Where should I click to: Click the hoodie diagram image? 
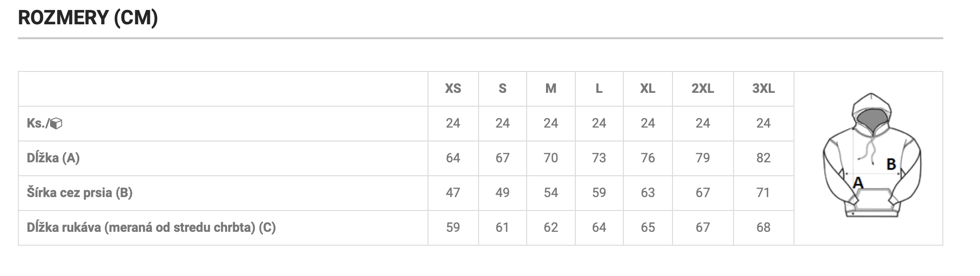tap(872, 155)
